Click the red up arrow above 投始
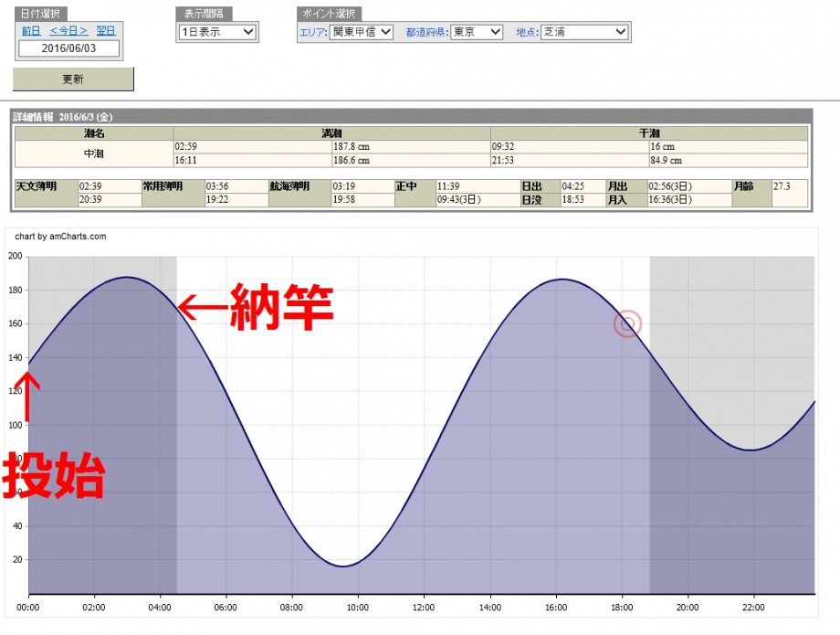The image size is (840, 635). [x=29, y=398]
